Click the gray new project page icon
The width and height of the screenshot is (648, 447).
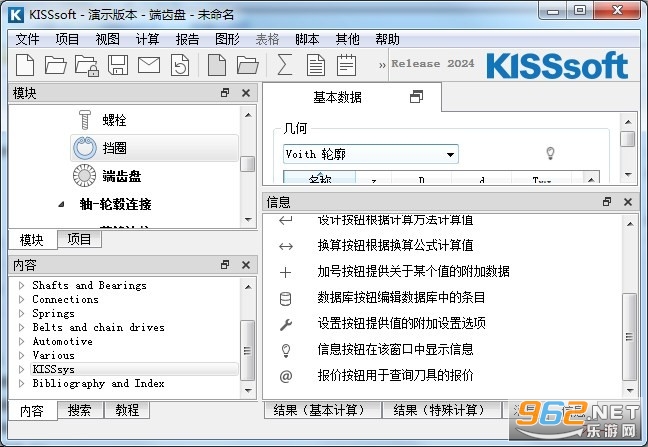217,65
